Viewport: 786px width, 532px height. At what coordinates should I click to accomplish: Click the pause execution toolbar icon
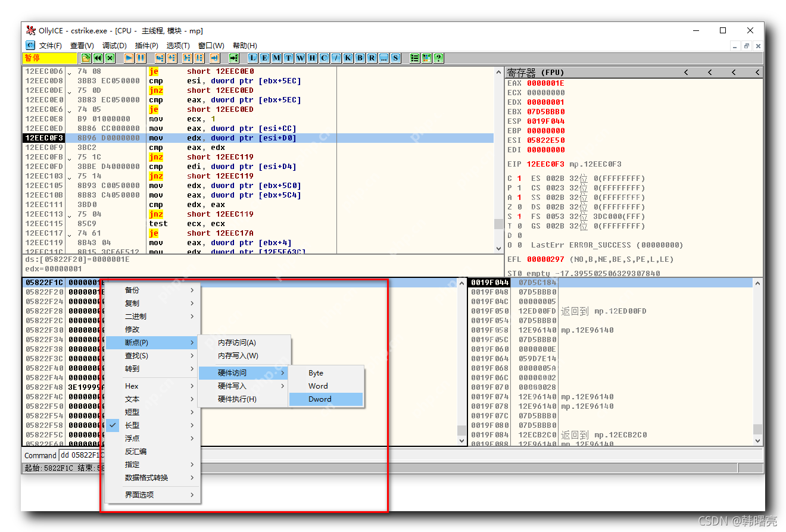pyautogui.click(x=141, y=58)
